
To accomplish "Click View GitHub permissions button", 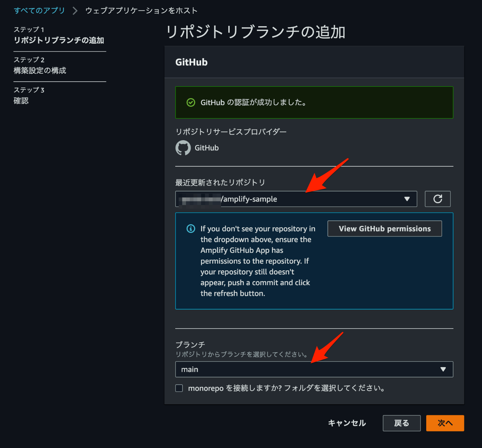I will pos(385,229).
